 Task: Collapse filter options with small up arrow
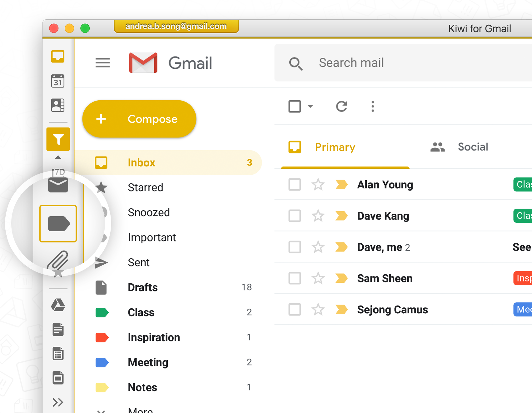58,157
